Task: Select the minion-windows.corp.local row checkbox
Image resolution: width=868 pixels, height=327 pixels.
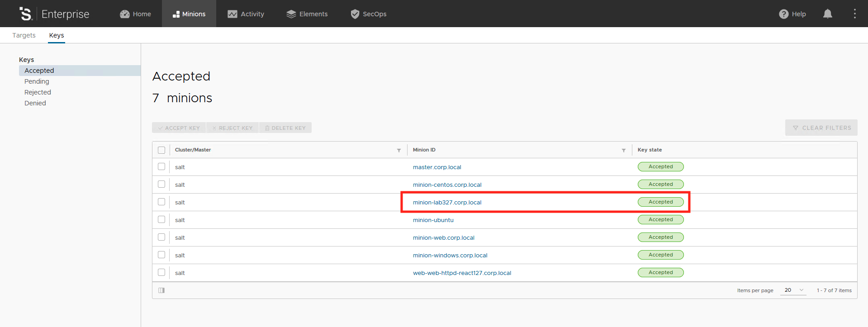Action: pyautogui.click(x=161, y=255)
